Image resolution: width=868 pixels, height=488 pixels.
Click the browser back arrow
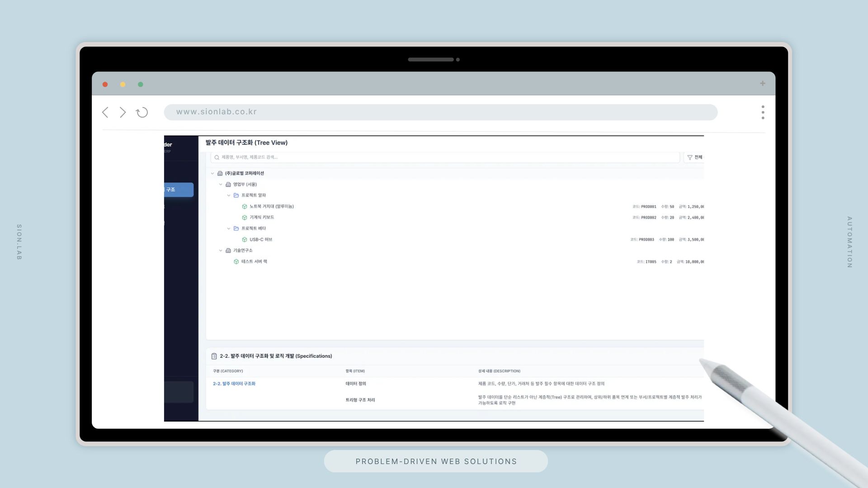[105, 113]
